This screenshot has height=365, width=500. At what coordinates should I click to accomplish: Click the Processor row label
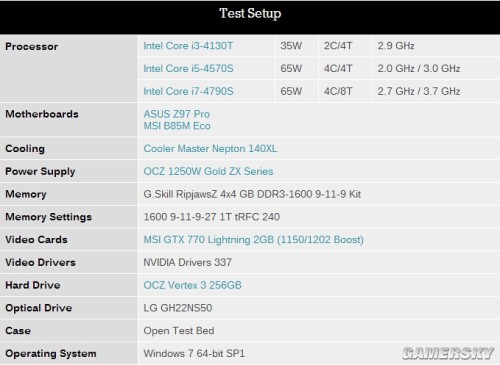(32, 46)
